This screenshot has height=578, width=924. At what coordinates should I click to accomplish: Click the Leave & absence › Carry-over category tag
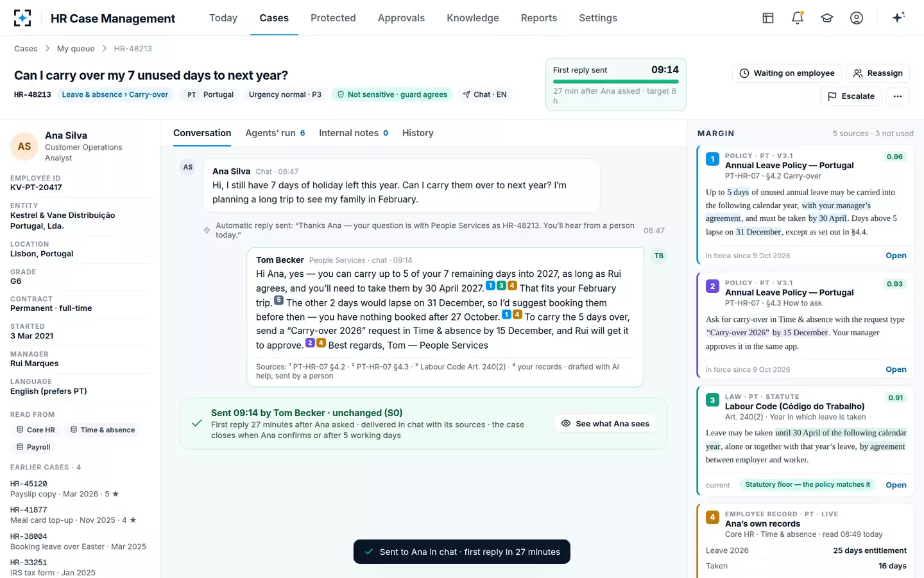coord(115,94)
